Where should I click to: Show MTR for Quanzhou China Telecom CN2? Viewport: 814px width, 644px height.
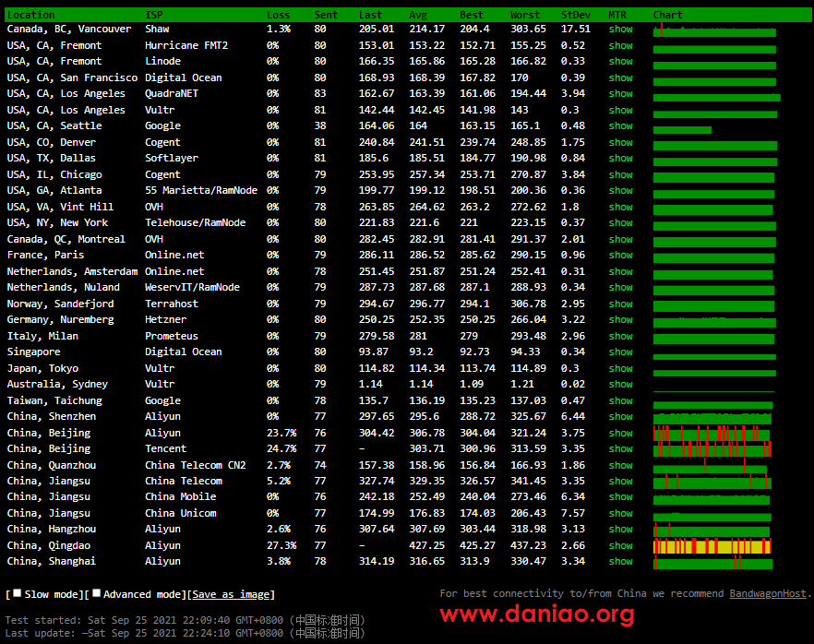click(x=621, y=466)
